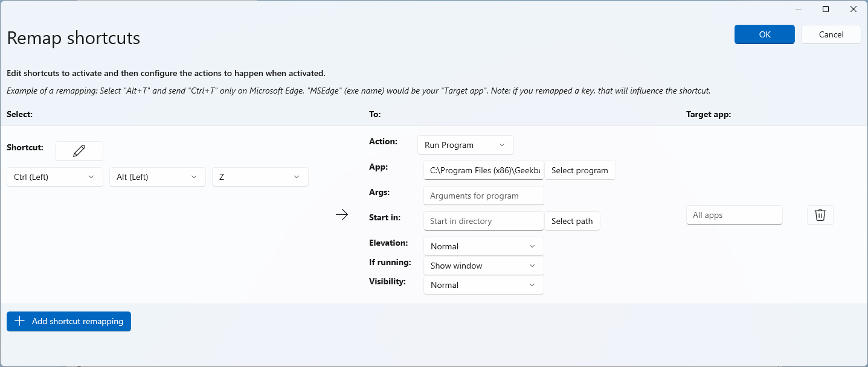Click the Select program button
The width and height of the screenshot is (868, 367).
pos(579,170)
